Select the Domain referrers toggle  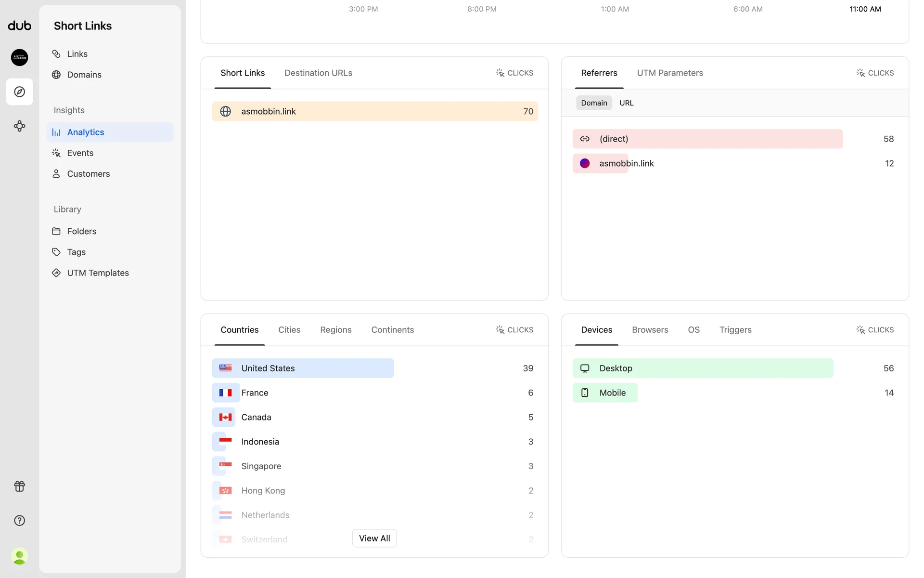point(594,103)
